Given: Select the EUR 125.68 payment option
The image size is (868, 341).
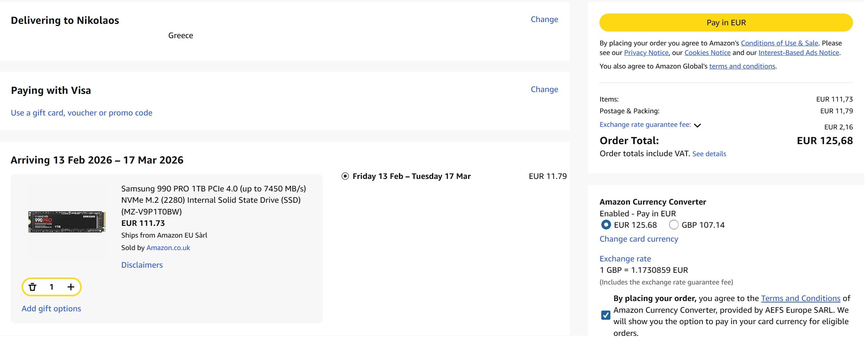Looking at the screenshot, I should [x=606, y=225].
